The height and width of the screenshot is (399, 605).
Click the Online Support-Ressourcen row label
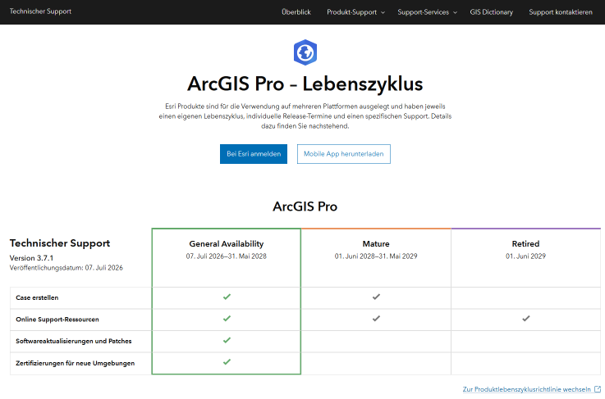click(x=57, y=319)
